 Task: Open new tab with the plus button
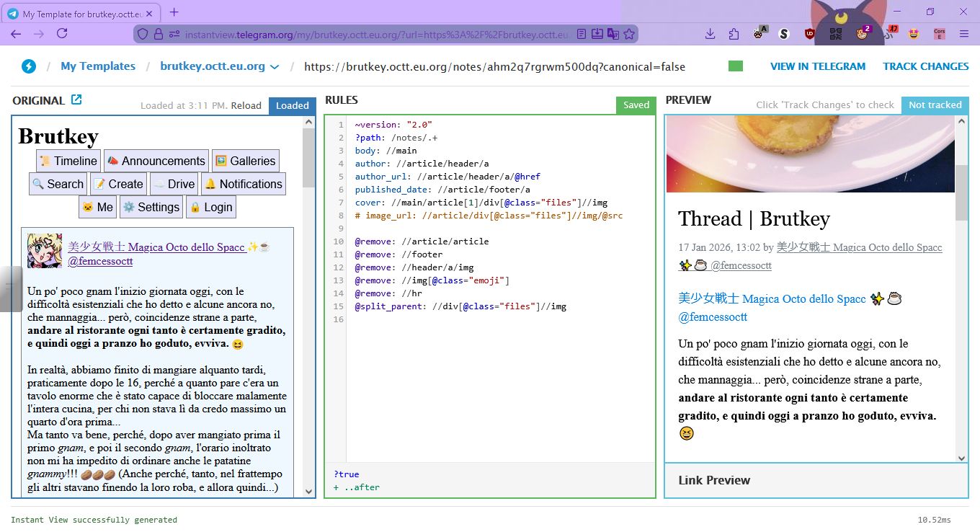pyautogui.click(x=173, y=12)
